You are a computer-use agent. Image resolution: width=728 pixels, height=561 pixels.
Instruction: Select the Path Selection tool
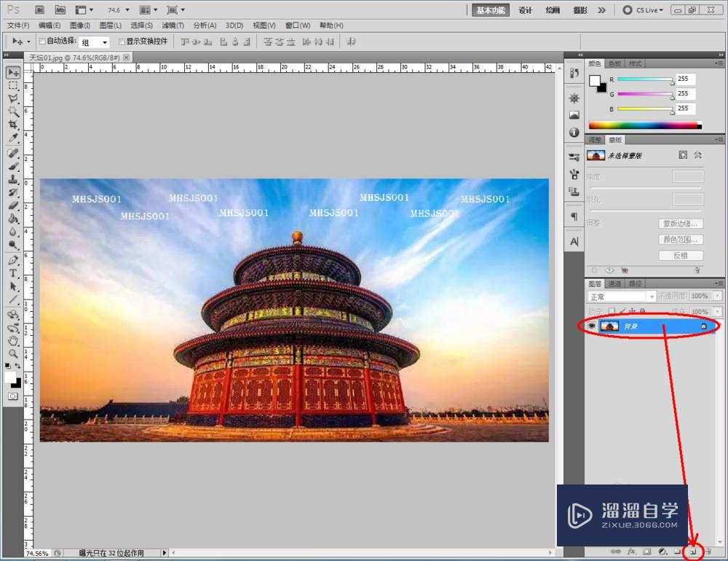(x=13, y=286)
